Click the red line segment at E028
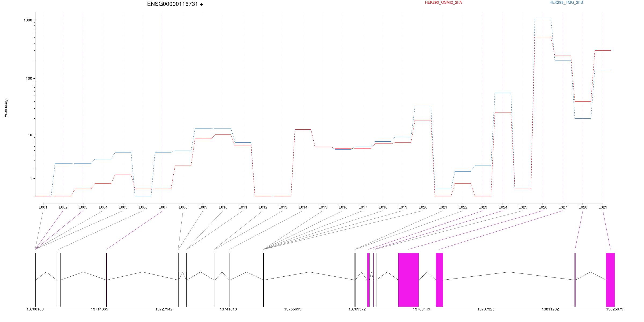The width and height of the screenshot is (644, 322). click(x=583, y=102)
